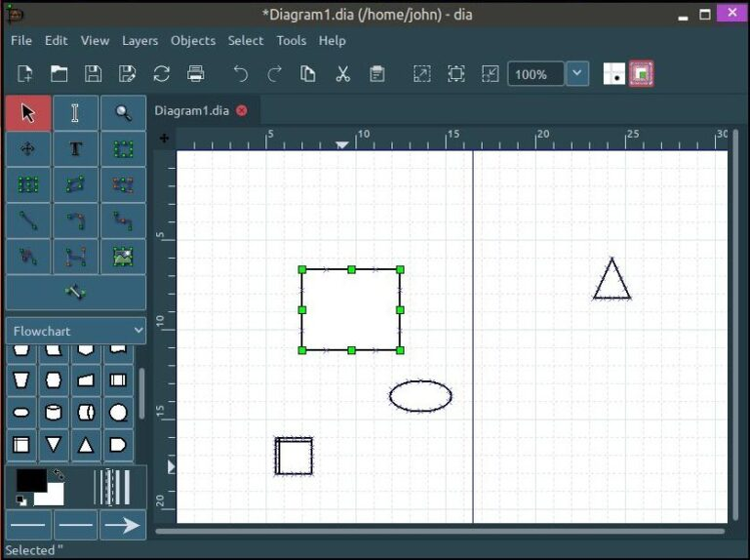Viewport: 750px width, 560px height.
Task: Select the Ellipse drawing tool
Action: 28,185
